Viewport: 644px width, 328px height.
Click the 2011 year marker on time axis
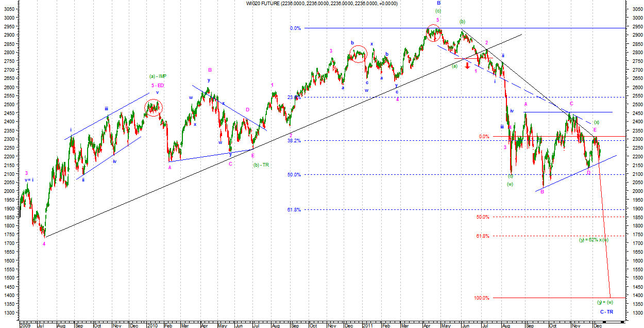366,325
